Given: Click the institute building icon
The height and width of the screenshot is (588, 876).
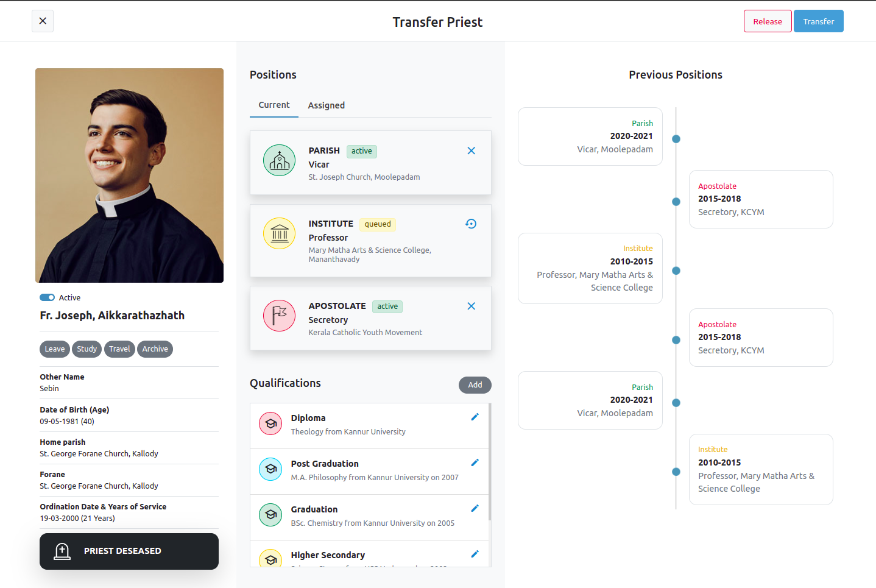Looking at the screenshot, I should click(x=279, y=233).
